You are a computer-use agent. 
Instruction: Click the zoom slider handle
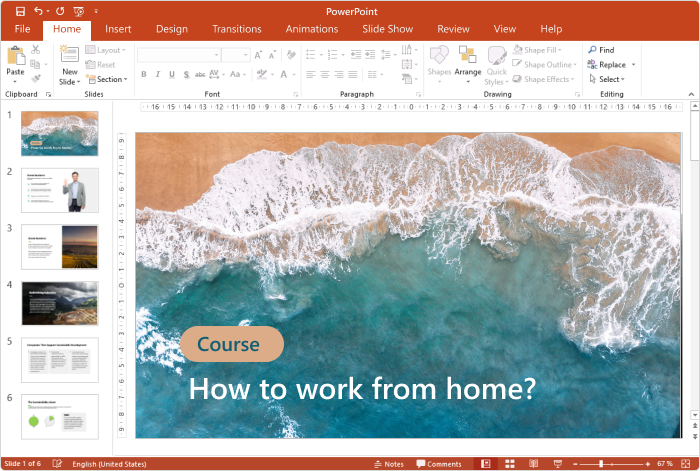coord(601,464)
